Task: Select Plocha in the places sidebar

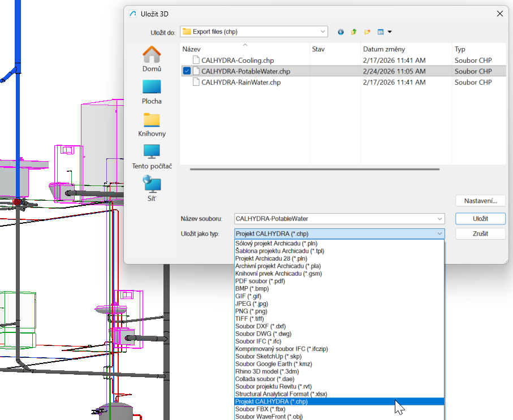Action: 152,92
